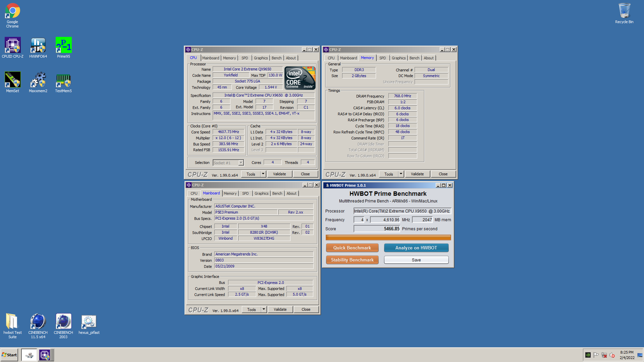This screenshot has width=644, height=362.
Task: Expand Tools dropdown arrow in Memory window
Action: coord(401,174)
